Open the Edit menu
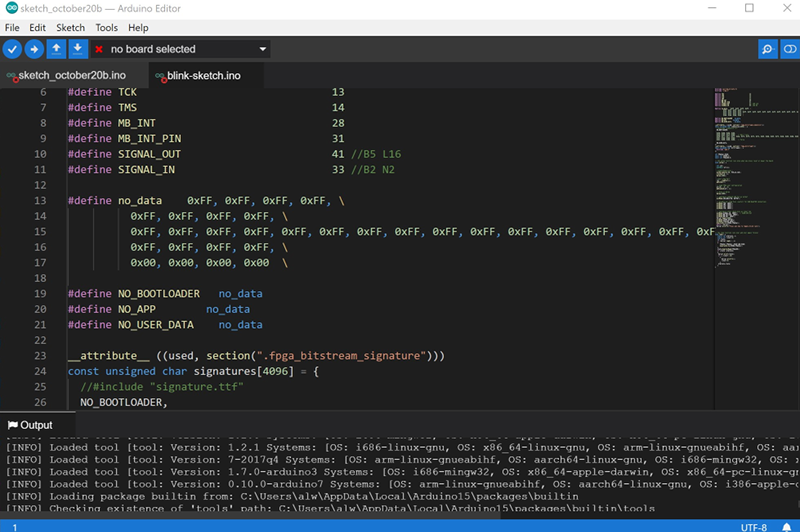 pos(37,27)
